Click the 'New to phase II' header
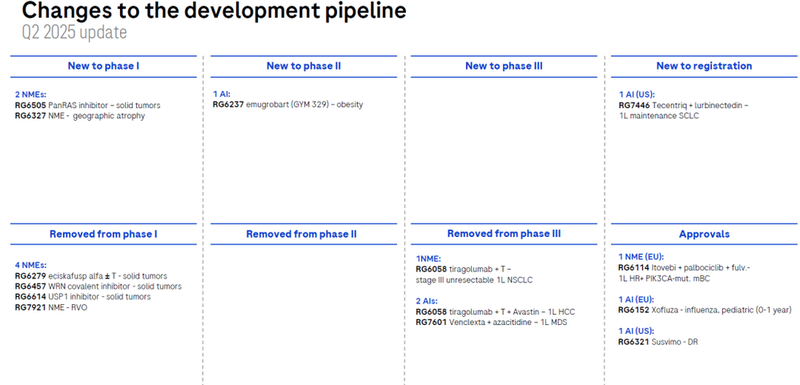The height and width of the screenshot is (385, 800). (x=304, y=66)
